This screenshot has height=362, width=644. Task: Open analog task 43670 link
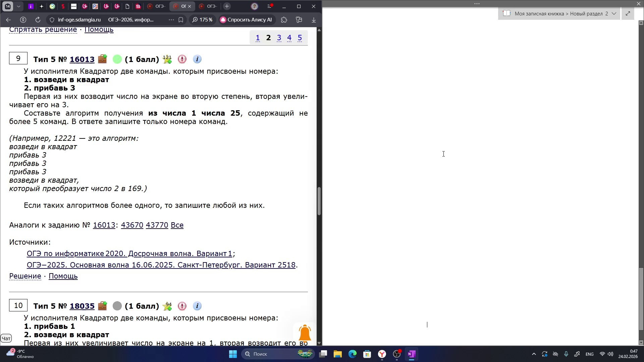[132, 225]
